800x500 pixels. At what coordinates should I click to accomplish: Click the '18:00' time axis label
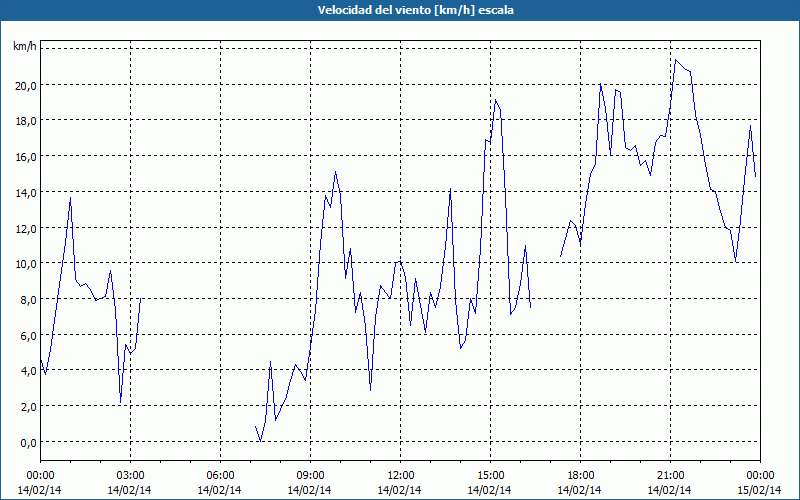pos(581,476)
